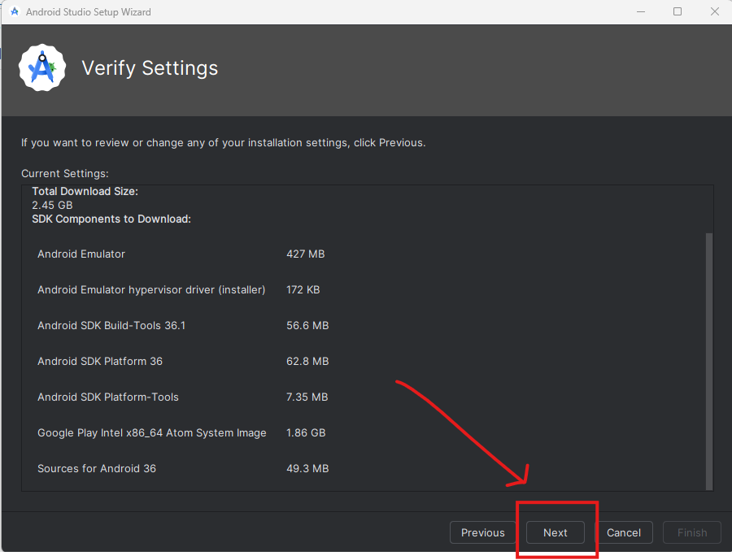Image resolution: width=732 pixels, height=560 pixels.
Task: Maximize the Setup Wizard window
Action: 677,12
